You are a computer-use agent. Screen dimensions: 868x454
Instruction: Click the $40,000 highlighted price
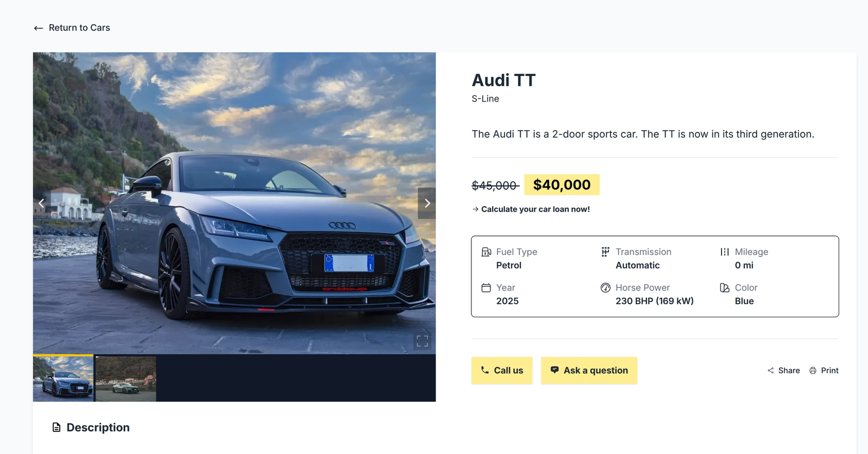561,184
